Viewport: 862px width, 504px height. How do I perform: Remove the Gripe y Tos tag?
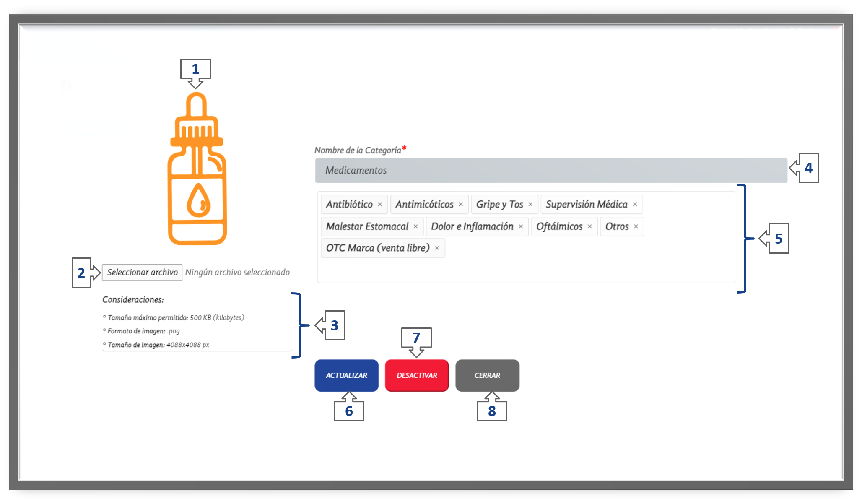pos(530,205)
